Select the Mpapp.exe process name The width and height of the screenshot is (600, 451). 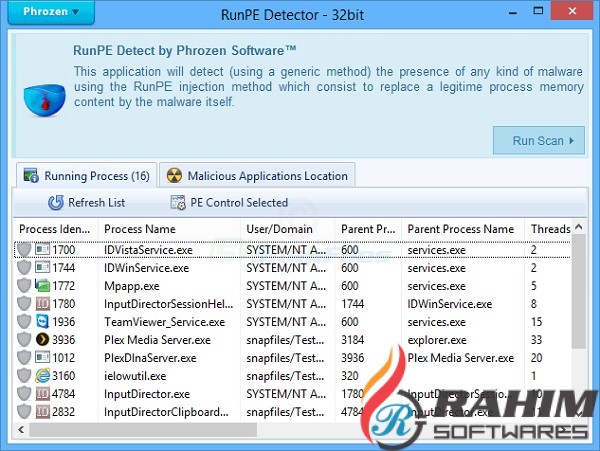tap(132, 286)
